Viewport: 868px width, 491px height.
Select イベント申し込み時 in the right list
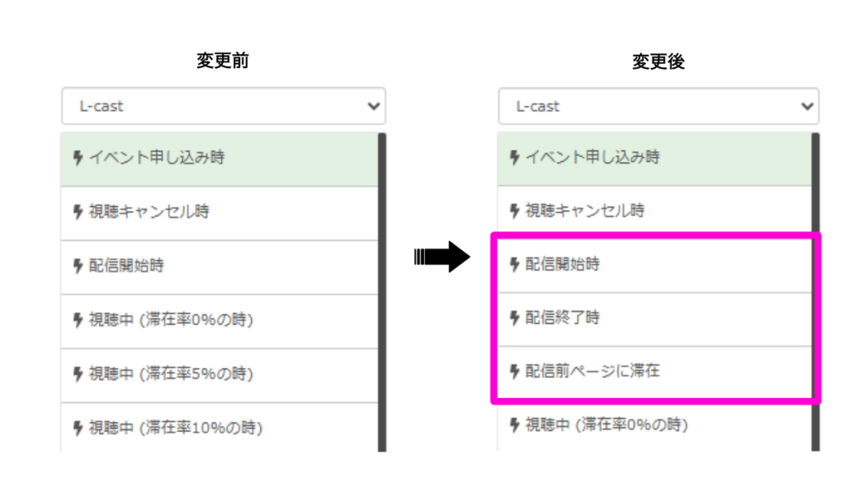654,159
